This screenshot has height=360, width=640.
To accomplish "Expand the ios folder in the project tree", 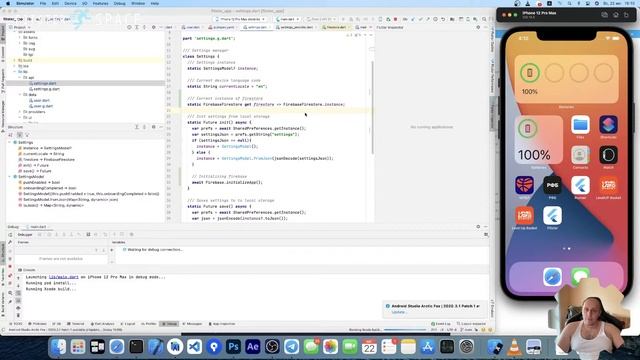I will (15, 66).
